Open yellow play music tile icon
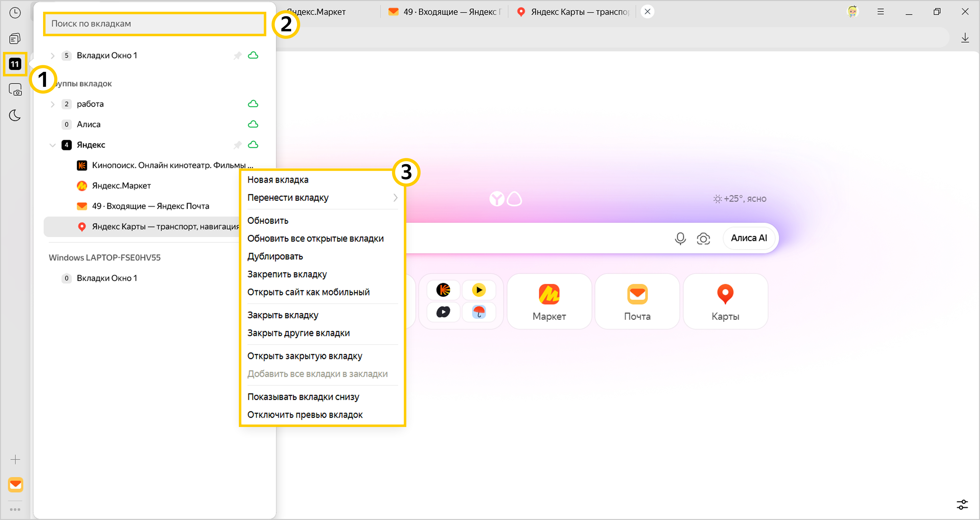This screenshot has height=520, width=980. click(x=479, y=290)
